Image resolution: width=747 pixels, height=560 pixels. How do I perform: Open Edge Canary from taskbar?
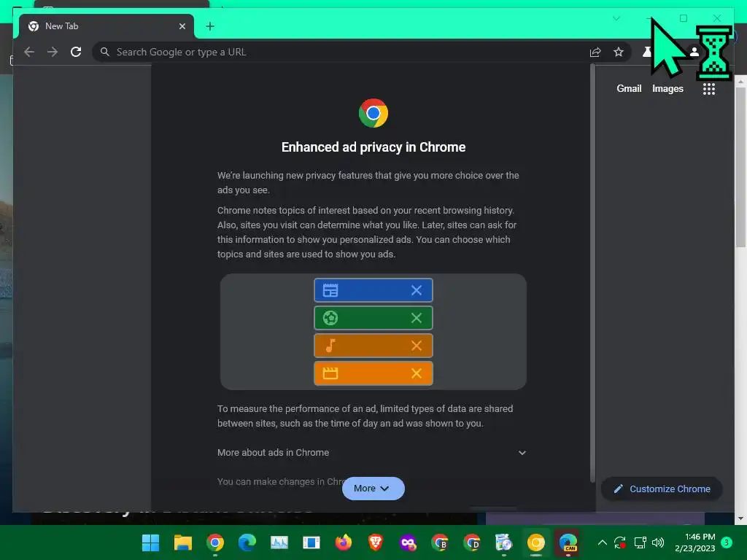point(568,542)
